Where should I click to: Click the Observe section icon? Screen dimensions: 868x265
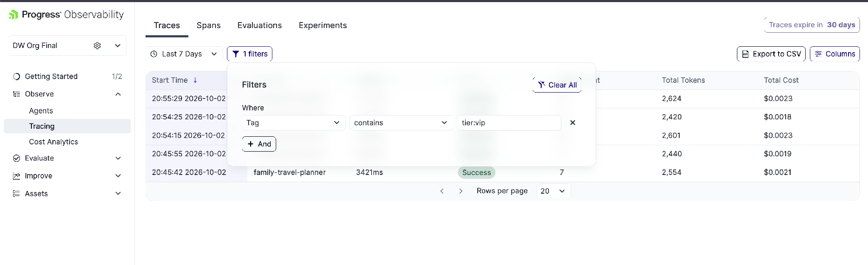point(17,94)
